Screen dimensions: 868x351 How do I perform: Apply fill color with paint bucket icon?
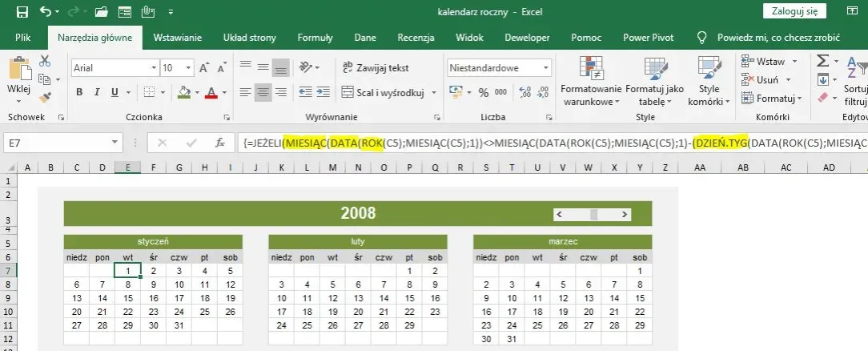coord(184,92)
